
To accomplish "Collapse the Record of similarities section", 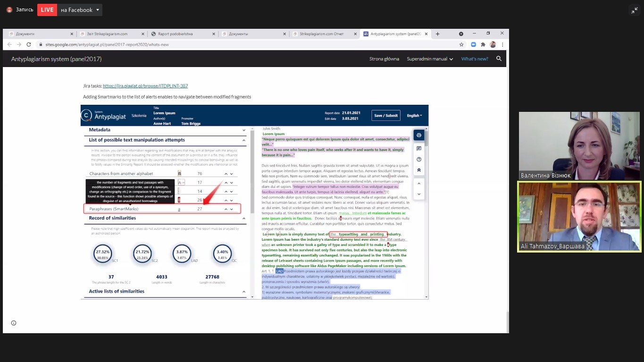I will tap(244, 219).
